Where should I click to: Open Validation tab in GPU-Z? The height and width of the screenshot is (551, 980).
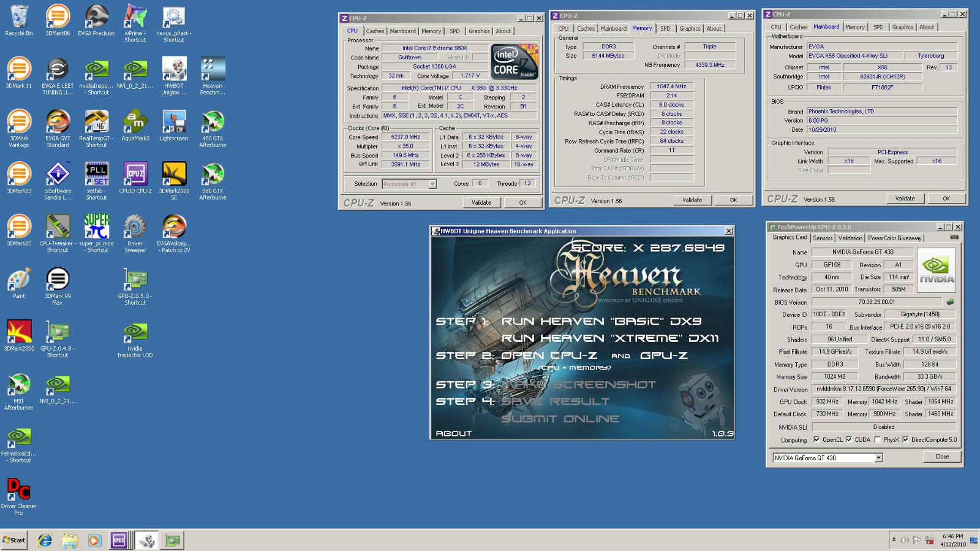click(x=850, y=238)
